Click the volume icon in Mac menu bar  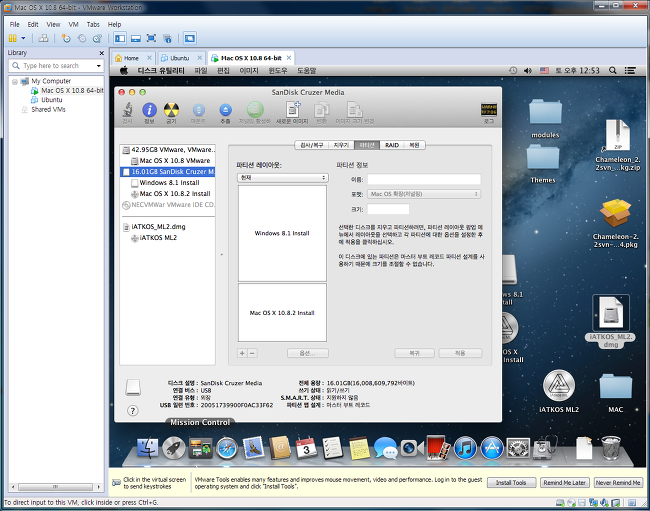point(528,70)
